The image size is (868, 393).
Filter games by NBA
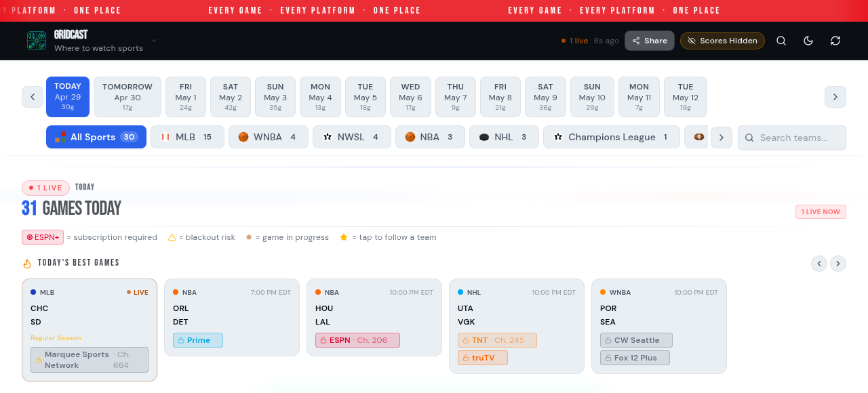430,137
